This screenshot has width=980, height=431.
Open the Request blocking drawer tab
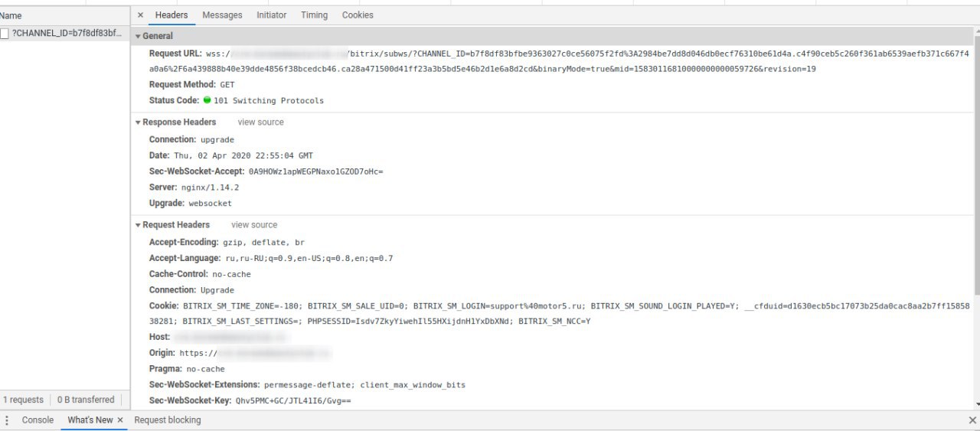point(168,420)
